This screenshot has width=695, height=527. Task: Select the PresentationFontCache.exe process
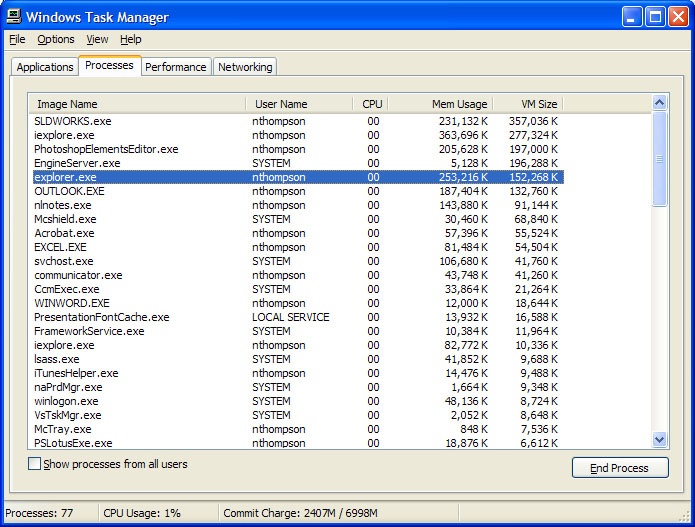coord(298,317)
